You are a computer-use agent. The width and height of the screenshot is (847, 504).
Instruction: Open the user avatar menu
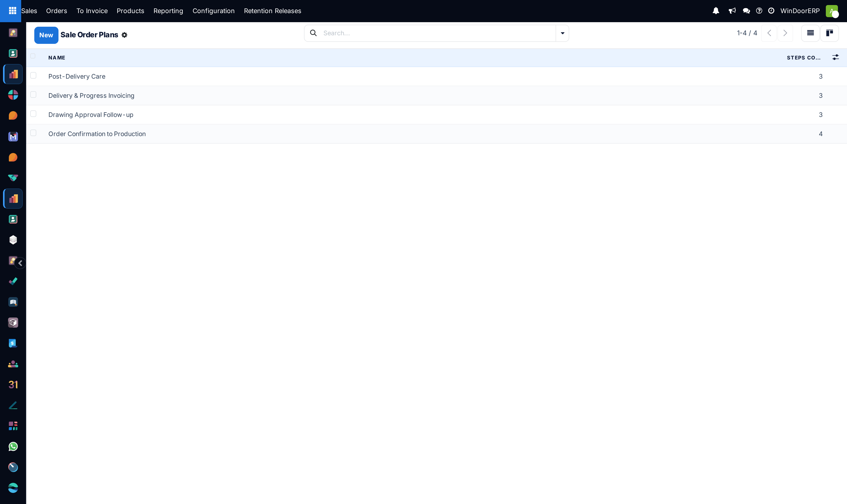[832, 11]
